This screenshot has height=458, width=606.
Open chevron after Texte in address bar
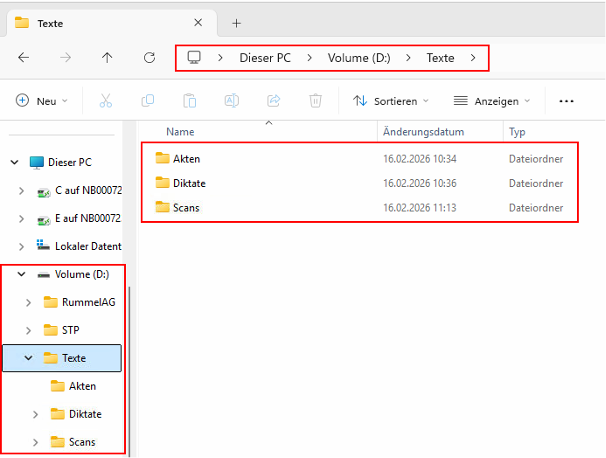pos(473,58)
